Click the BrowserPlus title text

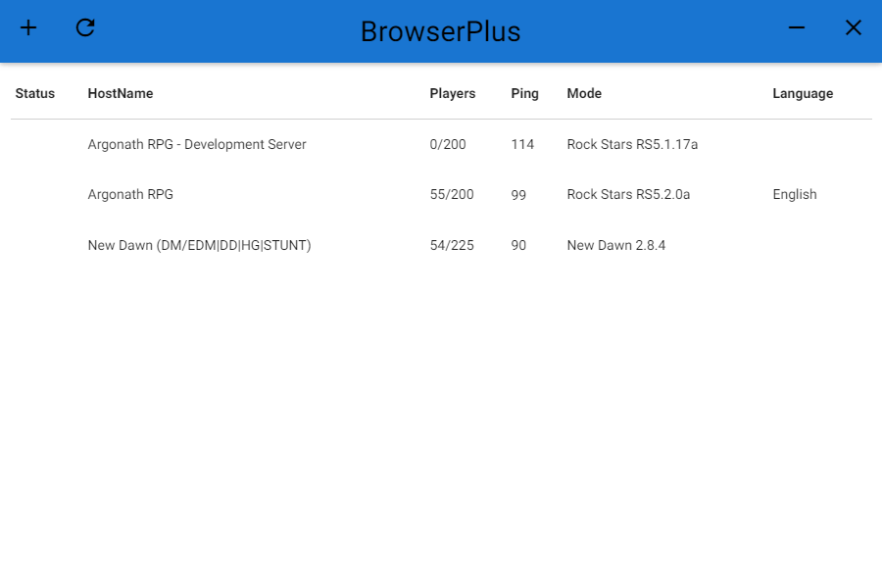[x=440, y=31]
